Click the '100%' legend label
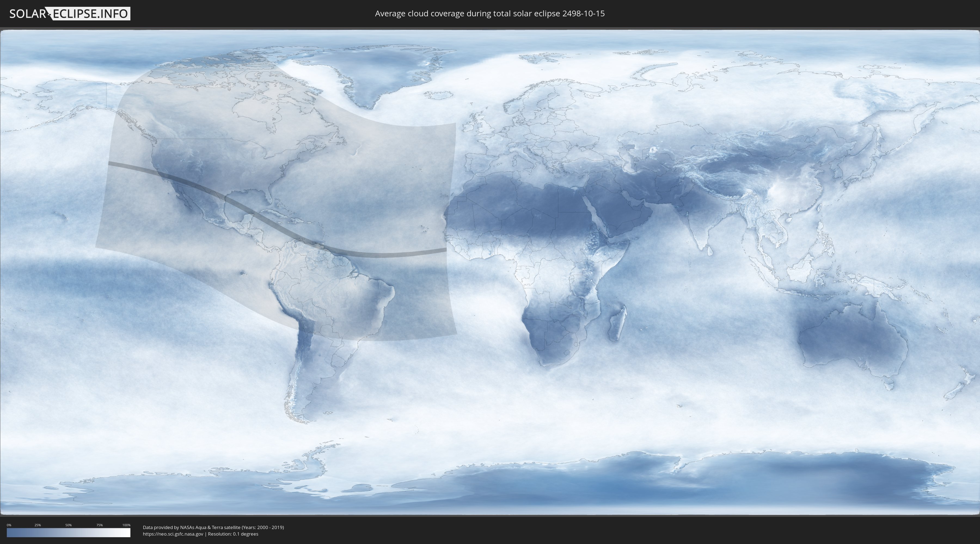The height and width of the screenshot is (544, 980). point(126,525)
